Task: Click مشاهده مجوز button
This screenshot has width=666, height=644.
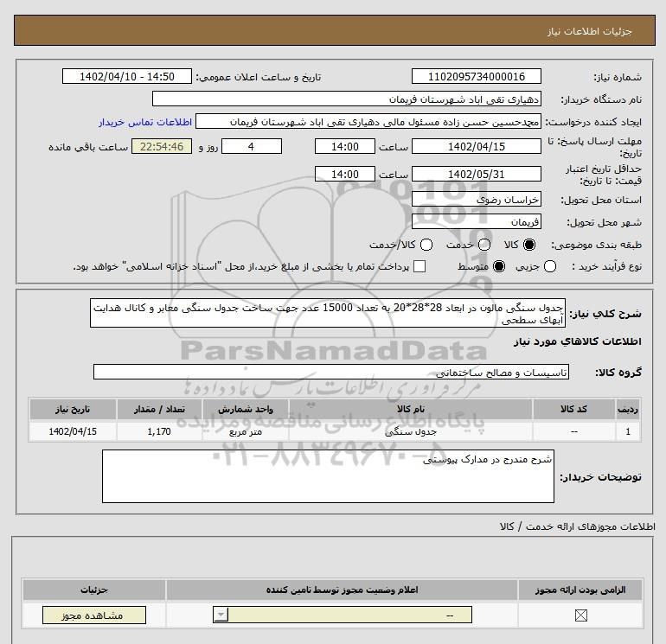Action: click(x=94, y=615)
